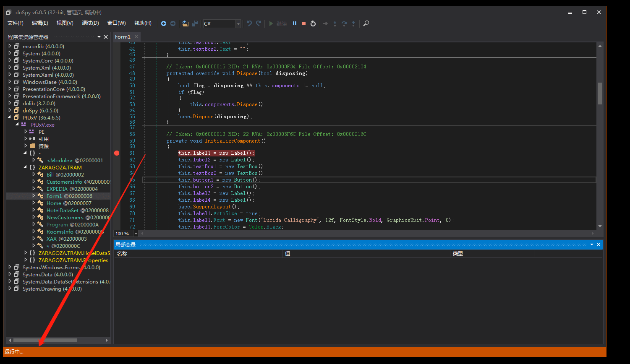
Task: Select the RoomsInfo class
Action: click(x=75, y=231)
